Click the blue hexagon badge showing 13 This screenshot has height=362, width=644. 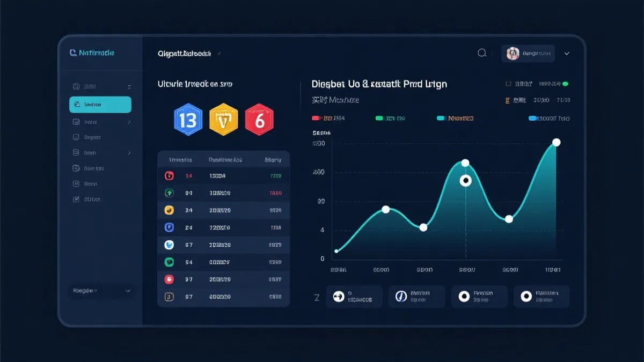188,120
